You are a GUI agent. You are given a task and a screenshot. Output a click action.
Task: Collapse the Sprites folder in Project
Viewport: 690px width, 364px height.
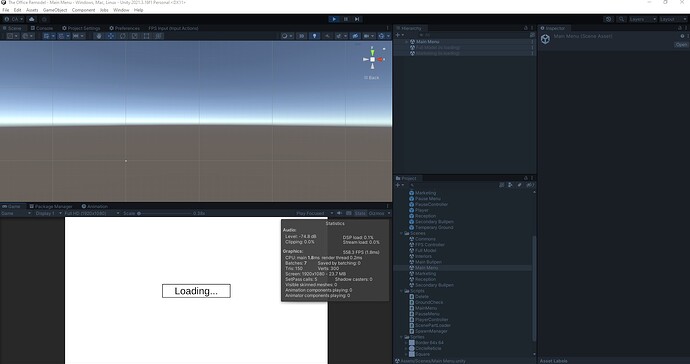point(401,337)
